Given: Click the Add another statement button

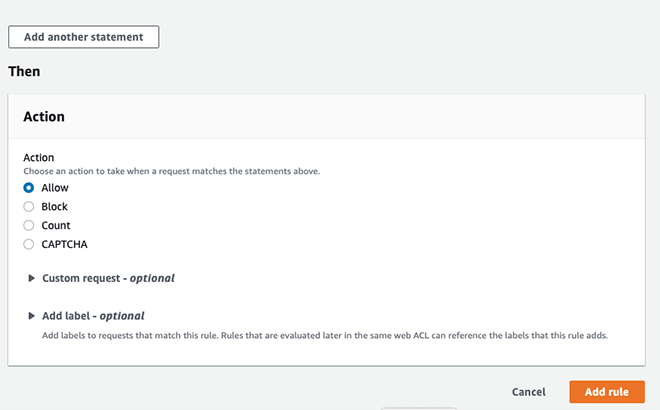Looking at the screenshot, I should click(x=83, y=37).
